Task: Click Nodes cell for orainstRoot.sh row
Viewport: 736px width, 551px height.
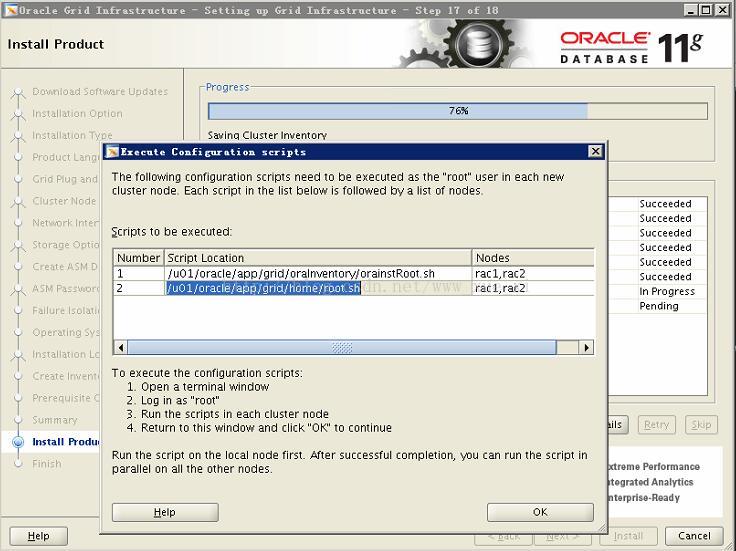Action: pyautogui.click(x=533, y=274)
